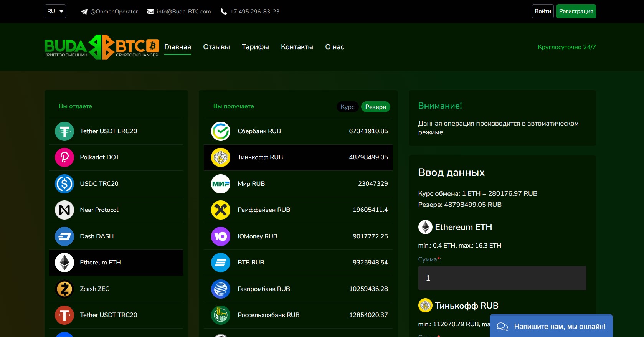Viewport: 644px width, 337px height.
Task: Click the Zcash ZEC icon
Action: pyautogui.click(x=64, y=289)
